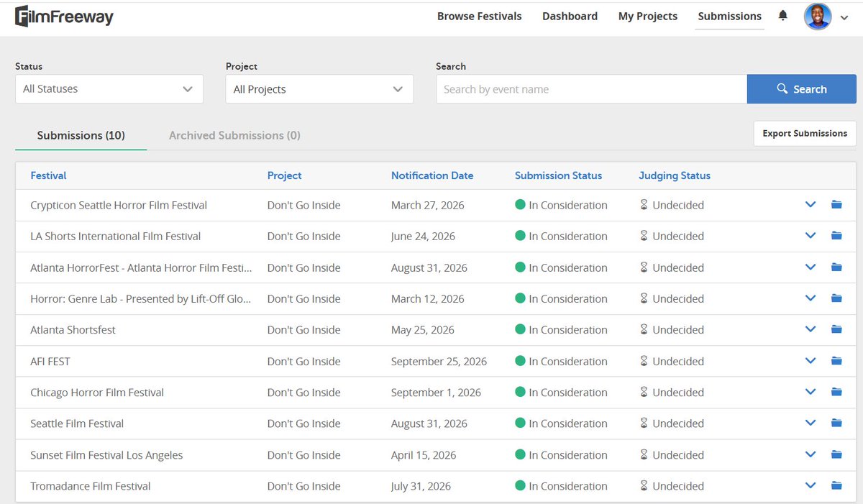
Task: Open Atlanta Shortsfest festival link
Action: 73,329
